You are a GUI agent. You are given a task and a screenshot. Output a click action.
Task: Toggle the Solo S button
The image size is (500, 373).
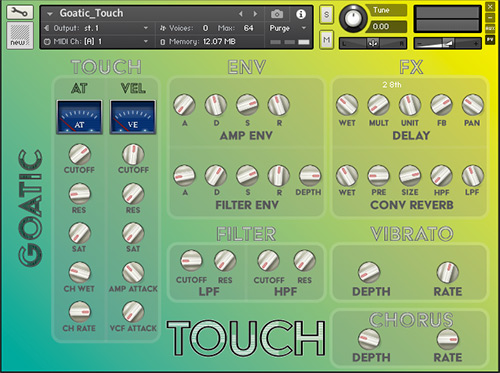[326, 15]
